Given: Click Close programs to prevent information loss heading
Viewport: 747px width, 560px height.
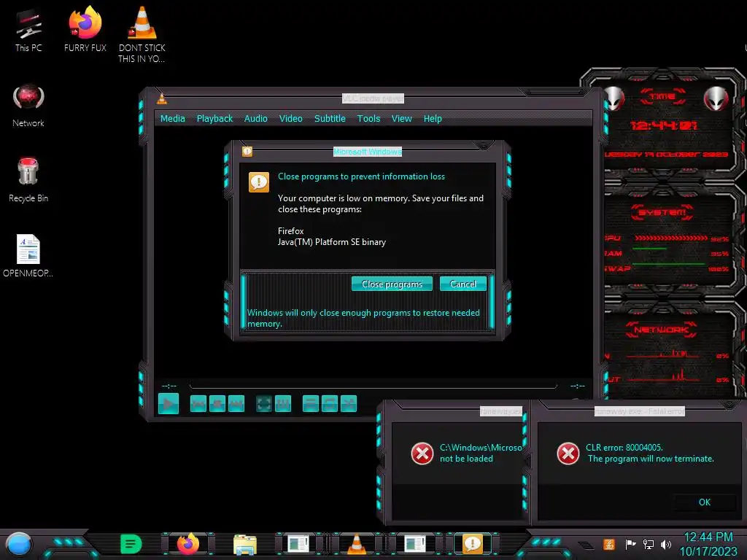Looking at the screenshot, I should click(x=361, y=176).
